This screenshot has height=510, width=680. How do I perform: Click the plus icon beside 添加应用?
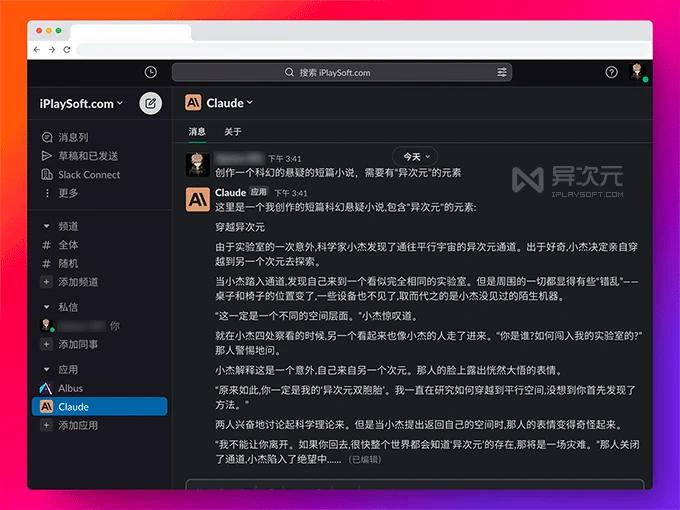point(46,425)
